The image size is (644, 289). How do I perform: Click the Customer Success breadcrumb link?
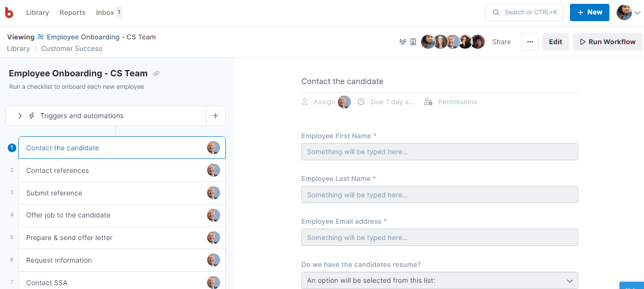72,48
